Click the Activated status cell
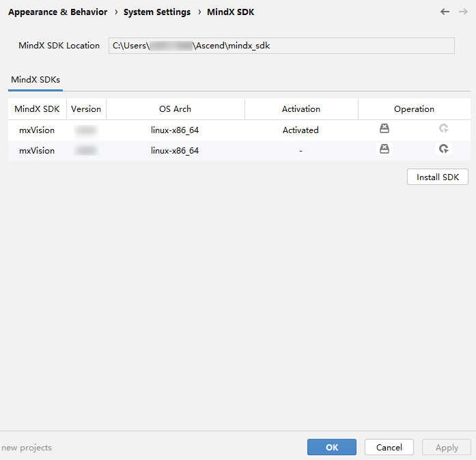 pos(300,130)
